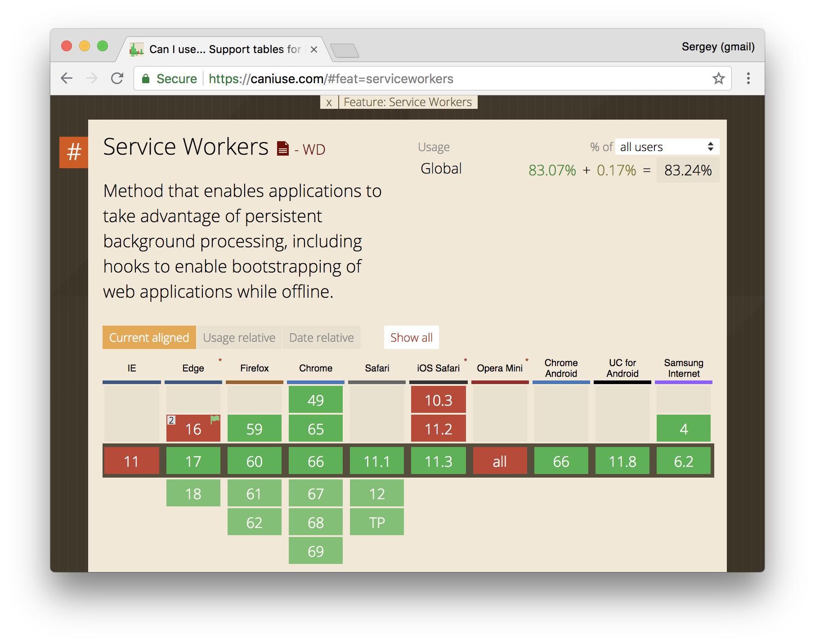Click Show all button
815x644 pixels.
(411, 337)
